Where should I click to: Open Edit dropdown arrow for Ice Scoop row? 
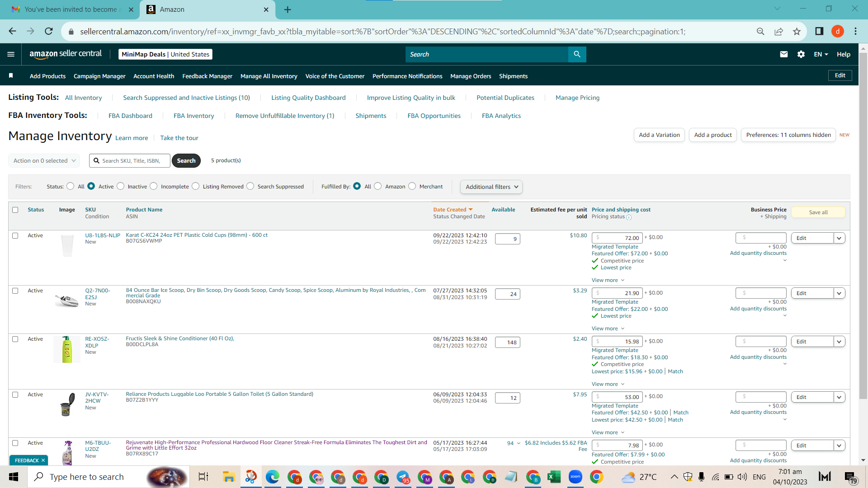click(840, 293)
